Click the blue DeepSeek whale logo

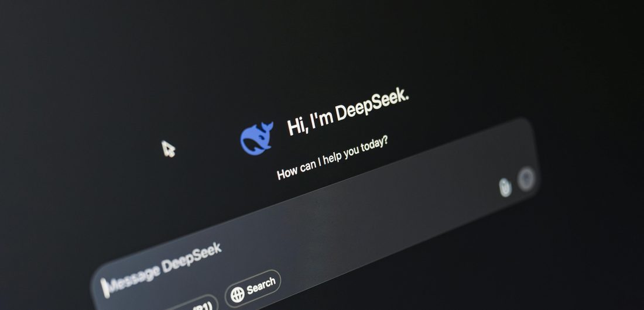(256, 139)
